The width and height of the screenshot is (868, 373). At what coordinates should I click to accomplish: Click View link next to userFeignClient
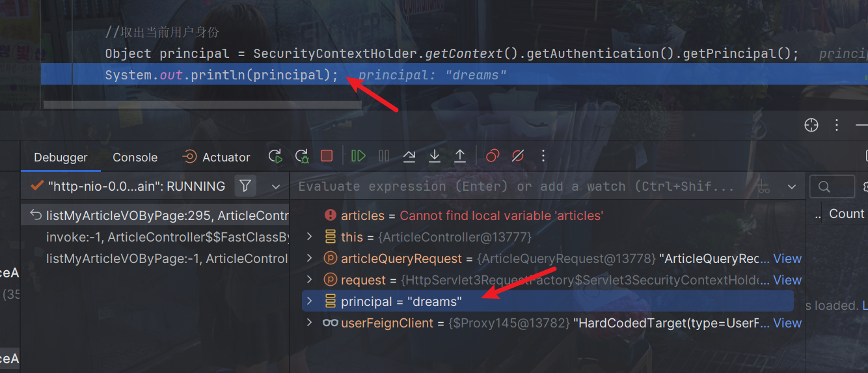tap(787, 323)
